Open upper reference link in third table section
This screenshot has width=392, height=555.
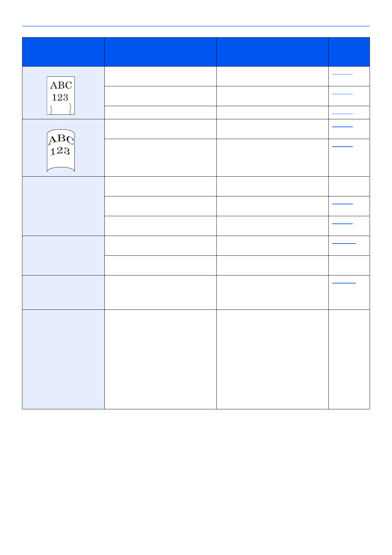[342, 204]
